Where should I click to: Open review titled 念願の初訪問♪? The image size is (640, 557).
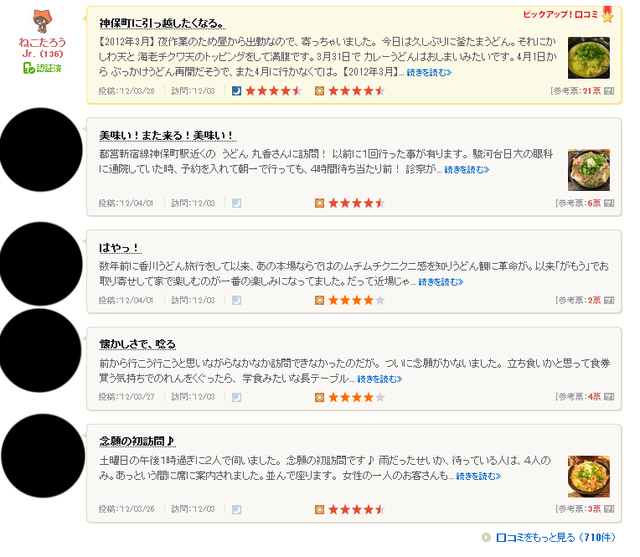pyautogui.click(x=137, y=441)
